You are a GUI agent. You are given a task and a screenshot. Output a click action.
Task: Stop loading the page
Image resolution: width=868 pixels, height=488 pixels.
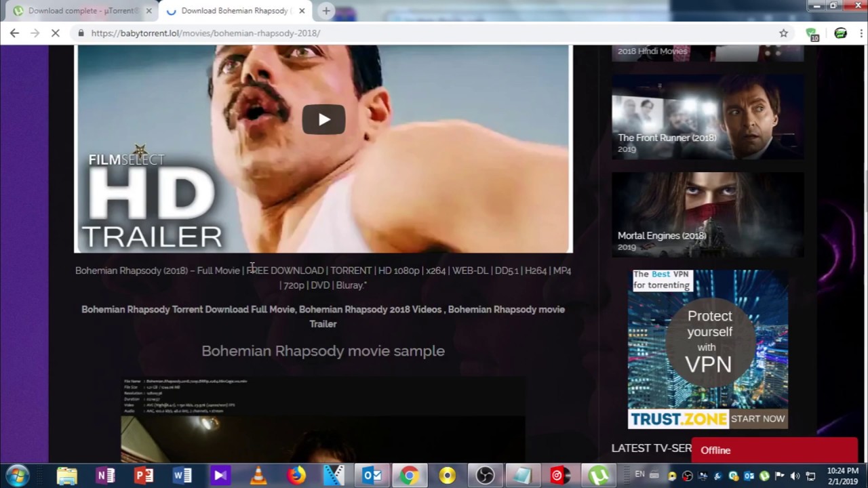pyautogui.click(x=56, y=33)
